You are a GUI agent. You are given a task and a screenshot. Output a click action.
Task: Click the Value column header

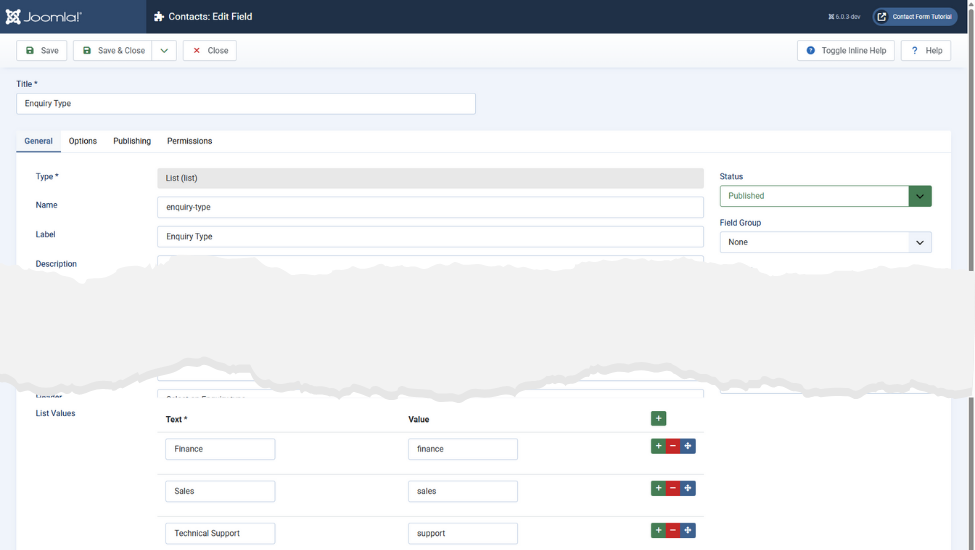tap(418, 419)
